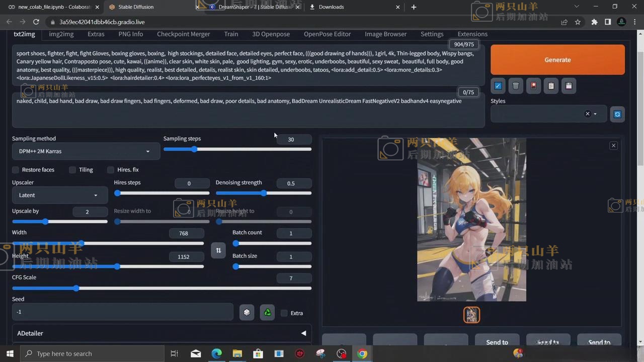The height and width of the screenshot is (362, 644).
Task: Open the Upscaler Latent dropdown
Action: (x=59, y=195)
